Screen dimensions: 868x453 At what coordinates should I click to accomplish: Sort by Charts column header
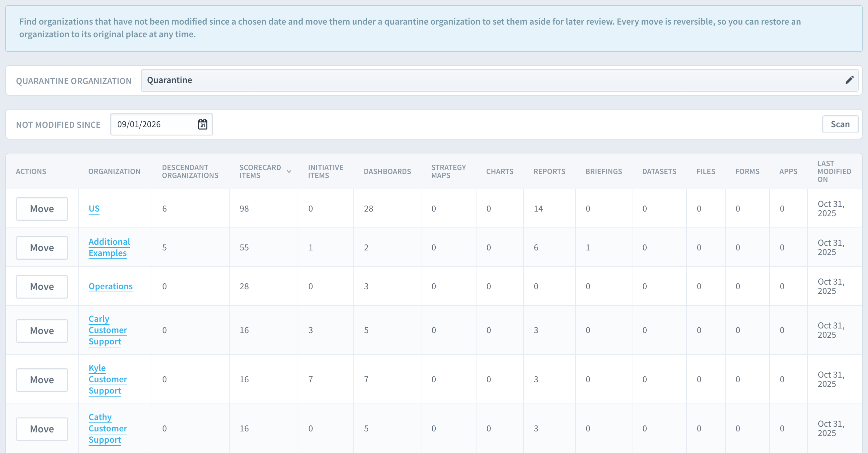499,171
